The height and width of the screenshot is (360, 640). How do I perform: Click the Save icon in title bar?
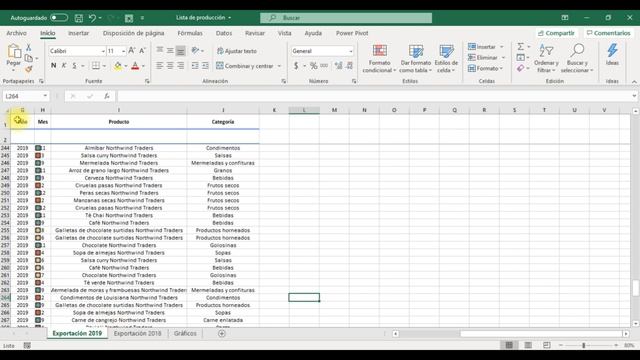[79, 18]
